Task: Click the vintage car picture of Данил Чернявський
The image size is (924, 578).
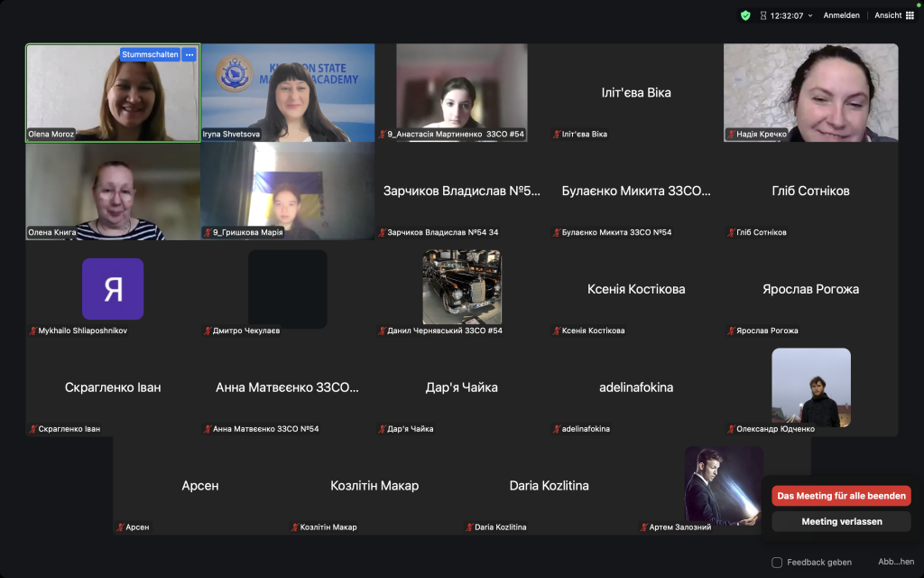Action: [x=462, y=287]
